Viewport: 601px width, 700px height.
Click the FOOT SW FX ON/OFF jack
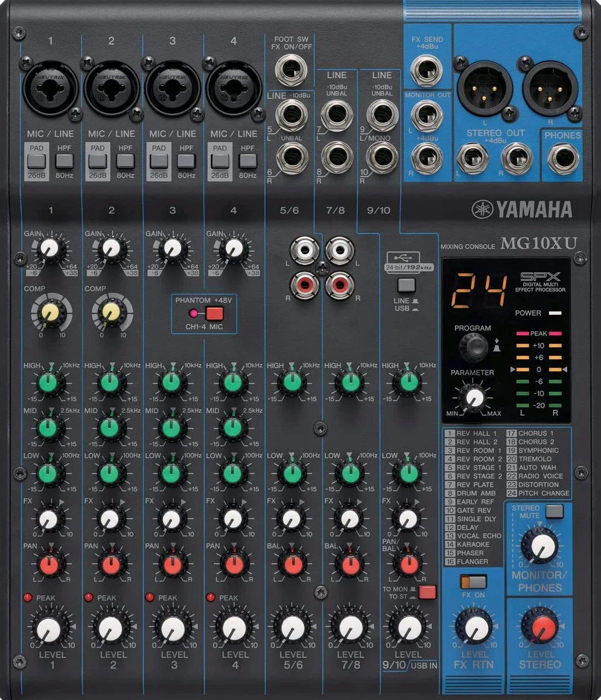click(x=291, y=69)
